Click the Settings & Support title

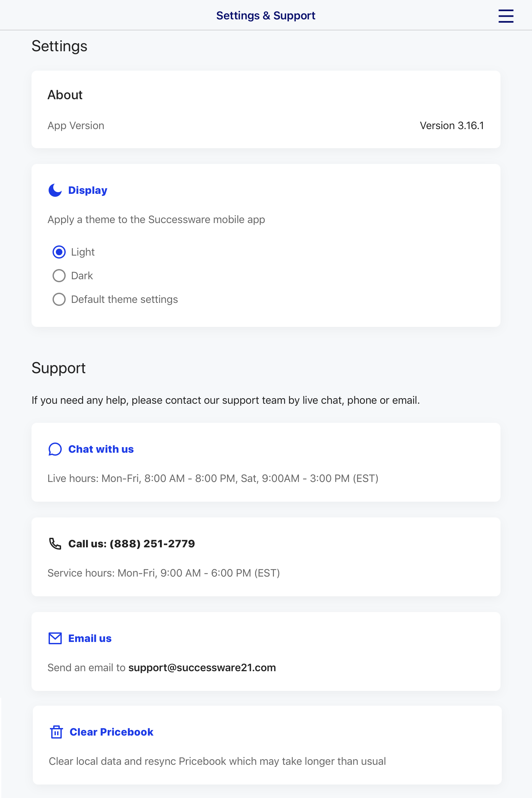(266, 16)
